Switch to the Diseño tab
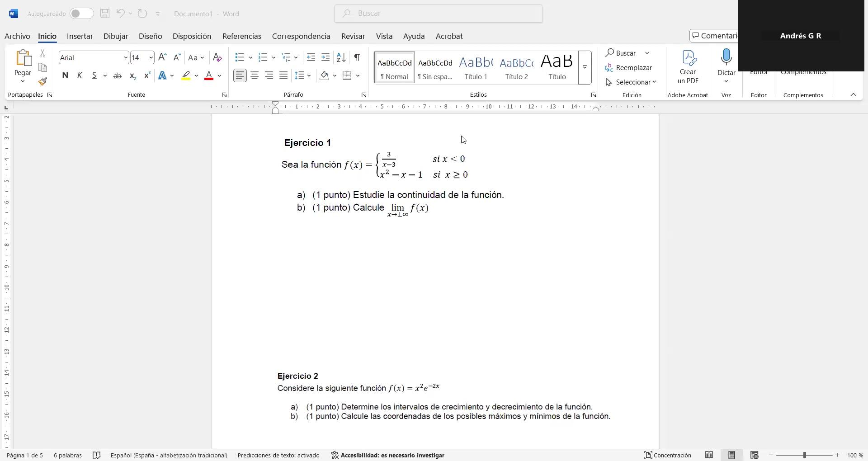868x461 pixels. tap(151, 36)
